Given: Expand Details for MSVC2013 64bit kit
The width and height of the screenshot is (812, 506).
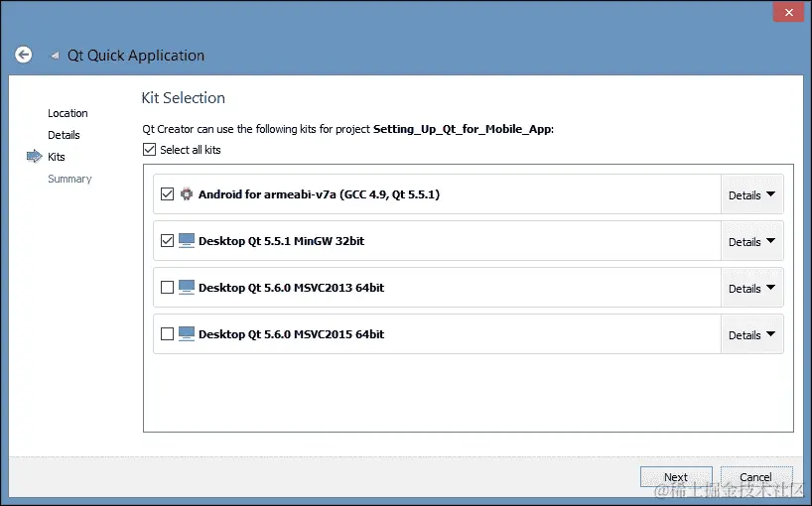Looking at the screenshot, I should [751, 289].
